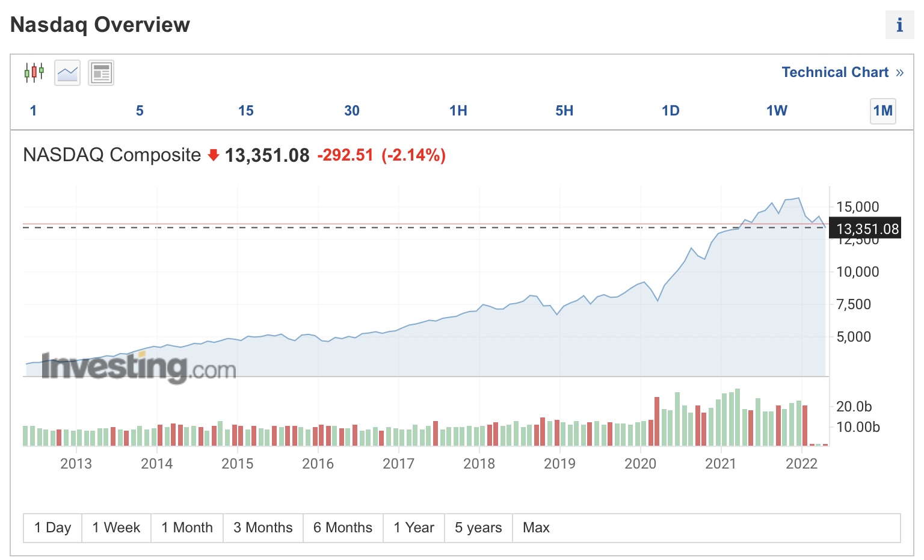Click the 2020 marker on time axis
The image size is (924, 560).
(x=640, y=464)
